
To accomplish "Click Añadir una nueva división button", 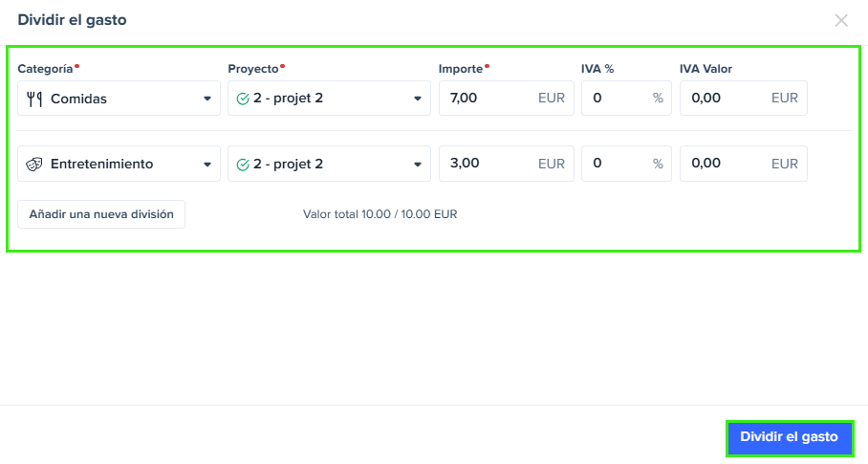I will [101, 214].
